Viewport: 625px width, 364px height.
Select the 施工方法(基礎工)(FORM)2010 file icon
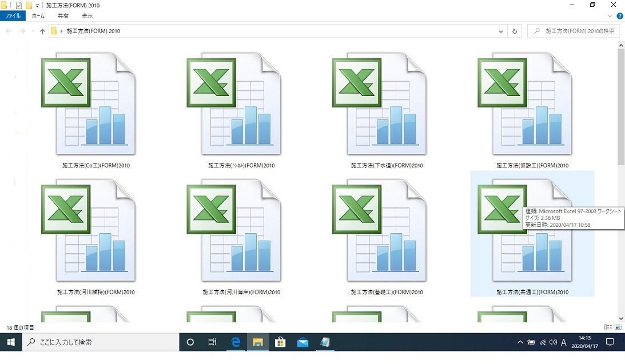(x=380, y=230)
